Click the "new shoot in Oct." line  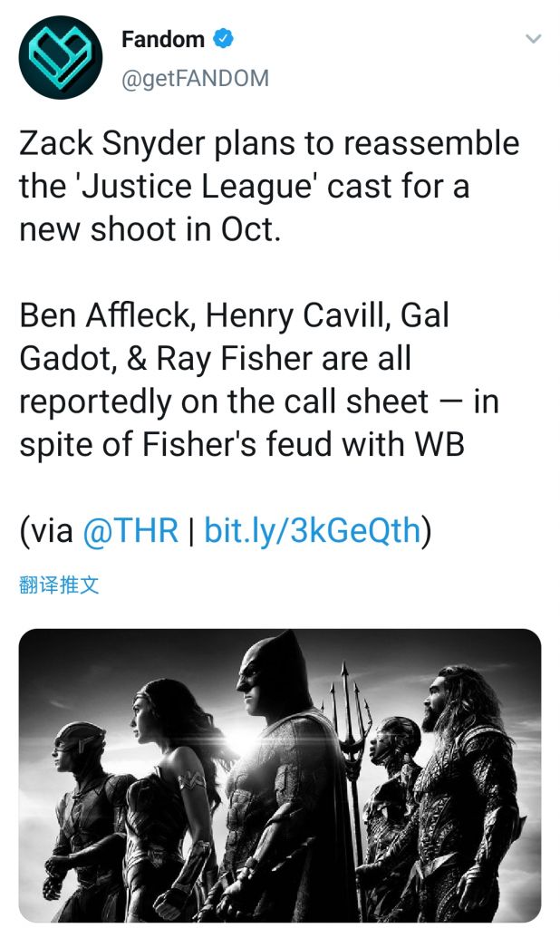[x=150, y=227]
